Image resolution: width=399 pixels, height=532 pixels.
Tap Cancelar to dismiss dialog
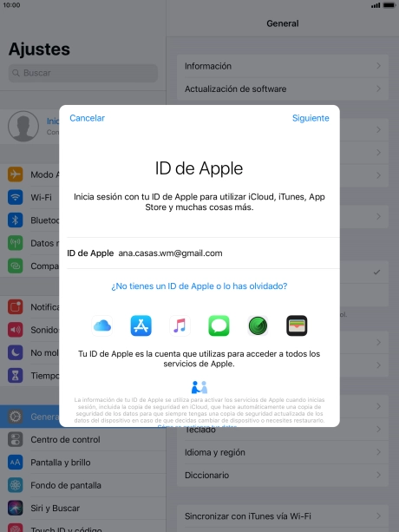[87, 118]
